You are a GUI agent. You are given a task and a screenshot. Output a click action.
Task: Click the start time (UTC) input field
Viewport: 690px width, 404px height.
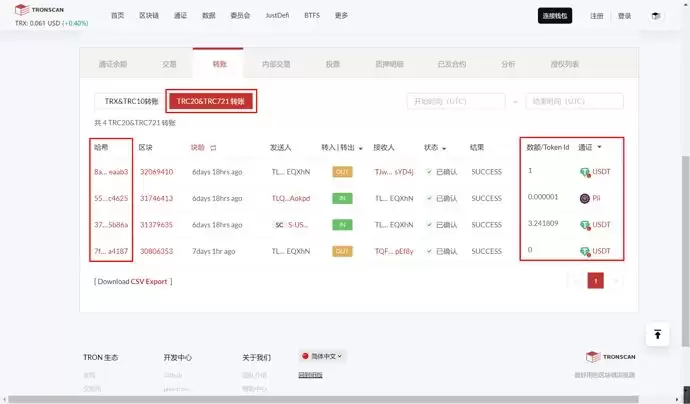click(456, 101)
